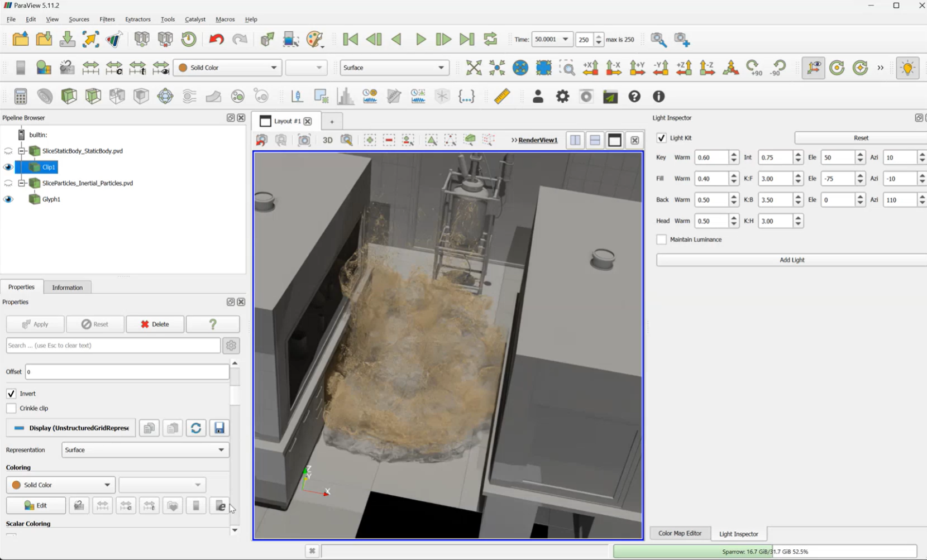Open toolbar Solid Color coloring dropdown
The width and height of the screenshot is (927, 560).
click(x=227, y=68)
